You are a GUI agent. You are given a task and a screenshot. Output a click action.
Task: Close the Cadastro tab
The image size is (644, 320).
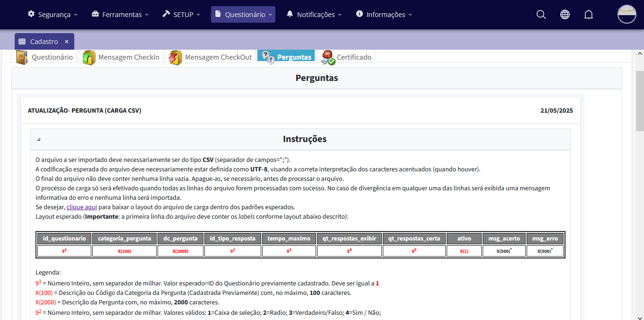click(67, 42)
